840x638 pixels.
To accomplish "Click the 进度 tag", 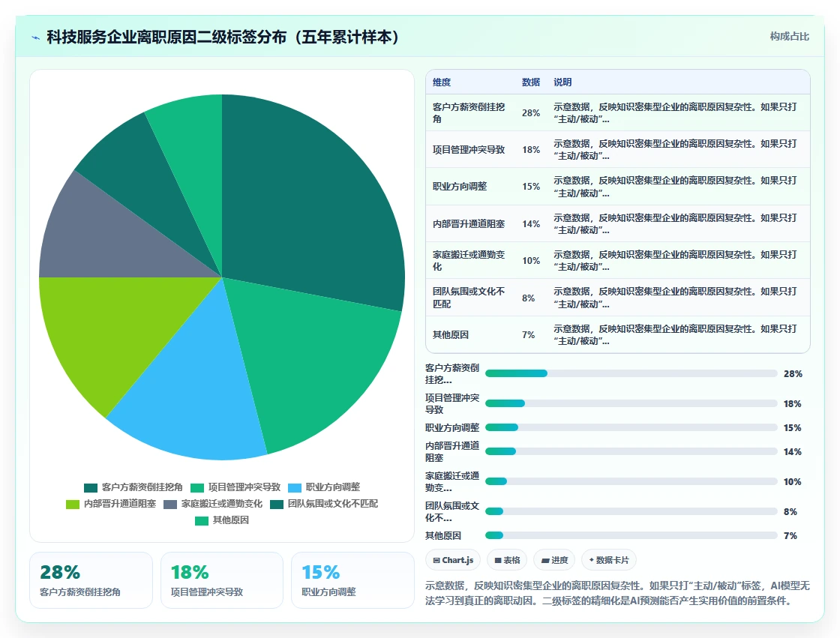I will (554, 560).
